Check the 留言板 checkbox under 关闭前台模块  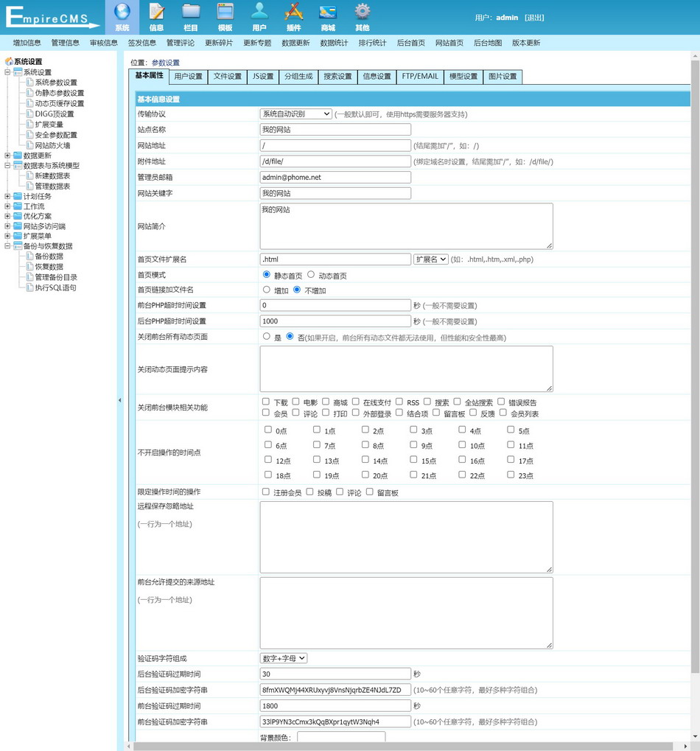pos(436,413)
